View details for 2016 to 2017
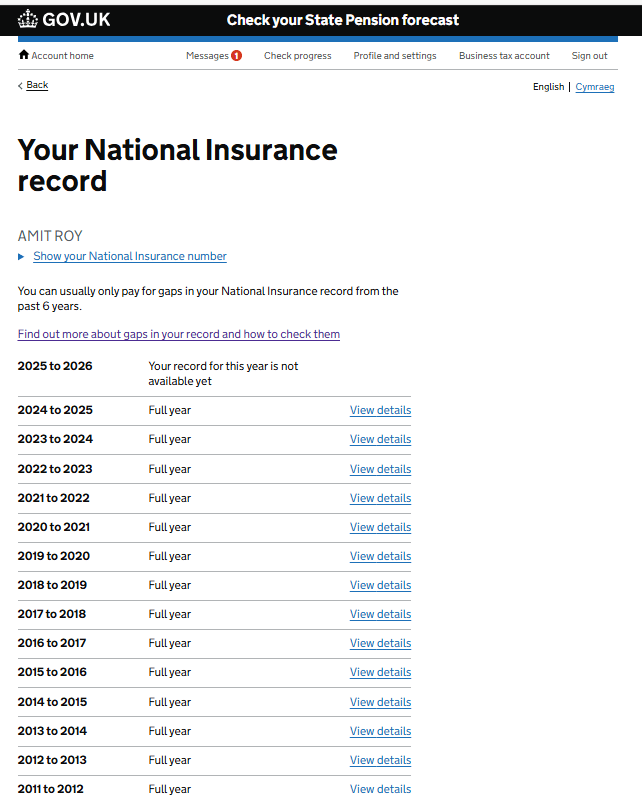 pyautogui.click(x=380, y=643)
